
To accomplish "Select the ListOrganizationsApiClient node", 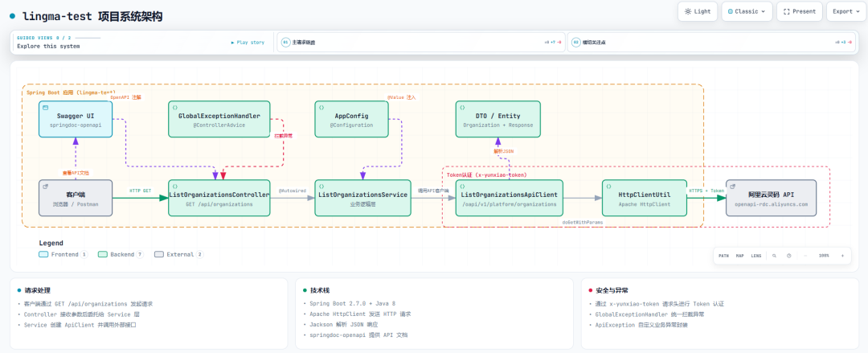I will 509,198.
